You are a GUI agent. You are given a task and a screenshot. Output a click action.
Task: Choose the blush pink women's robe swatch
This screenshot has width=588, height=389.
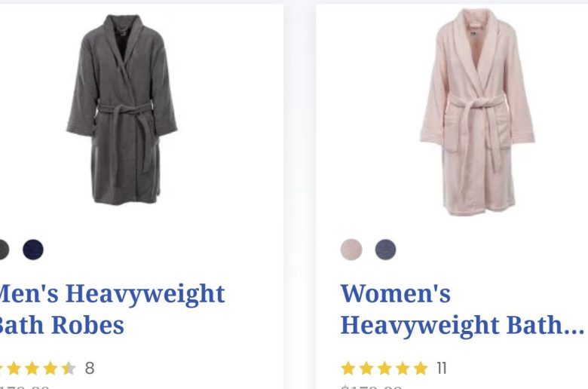(351, 250)
